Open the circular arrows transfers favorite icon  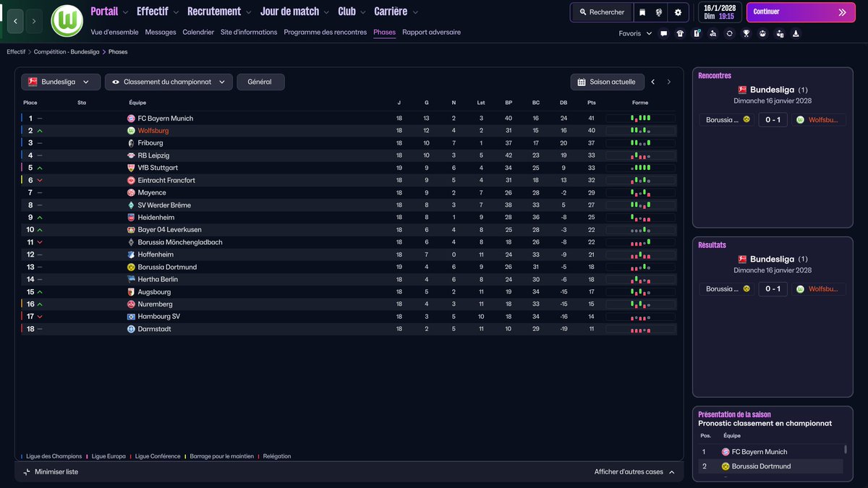click(x=729, y=33)
